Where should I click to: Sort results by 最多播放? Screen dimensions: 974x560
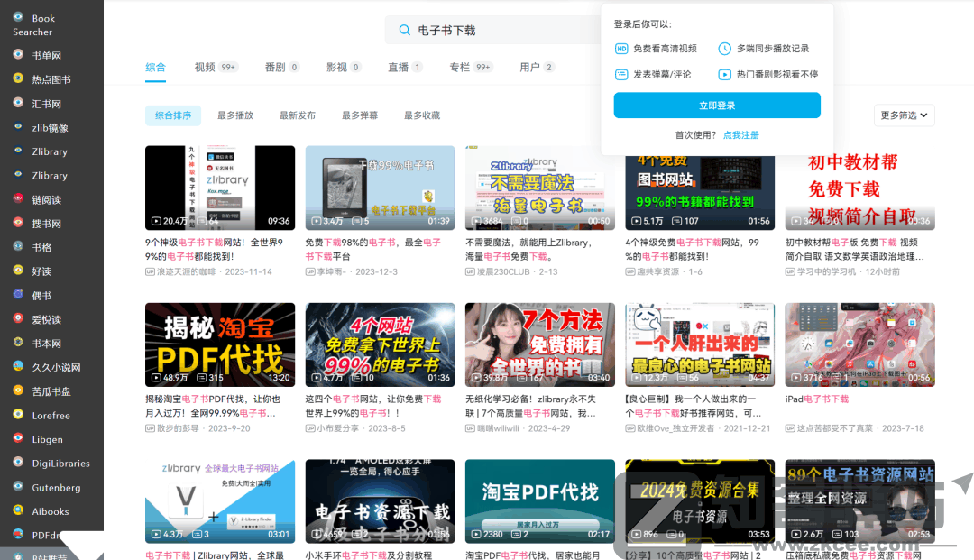[x=236, y=115]
